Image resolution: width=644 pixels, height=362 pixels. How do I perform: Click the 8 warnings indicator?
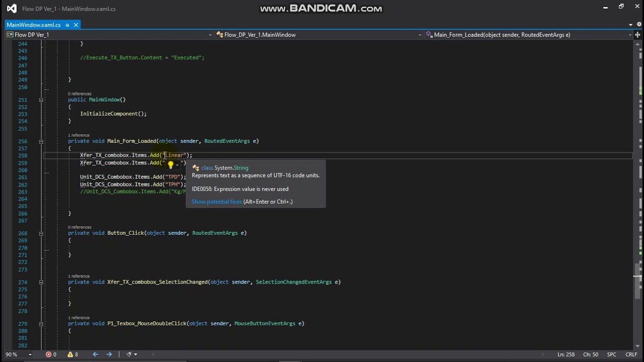tap(73, 354)
